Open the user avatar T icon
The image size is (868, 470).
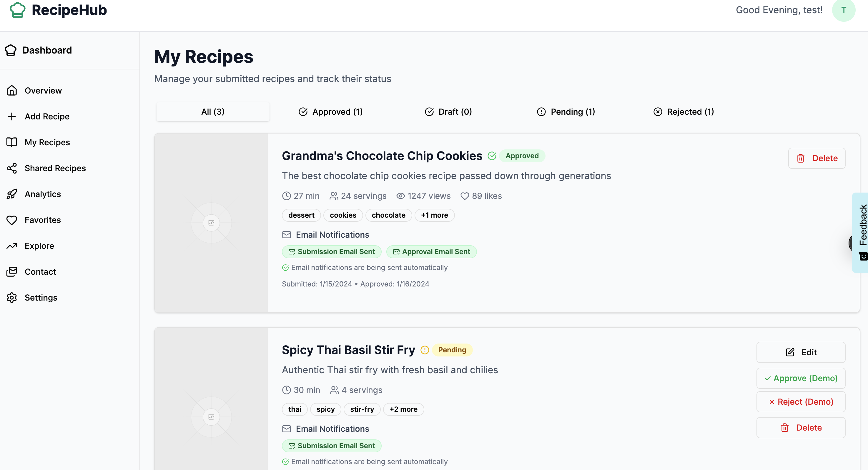(843, 10)
